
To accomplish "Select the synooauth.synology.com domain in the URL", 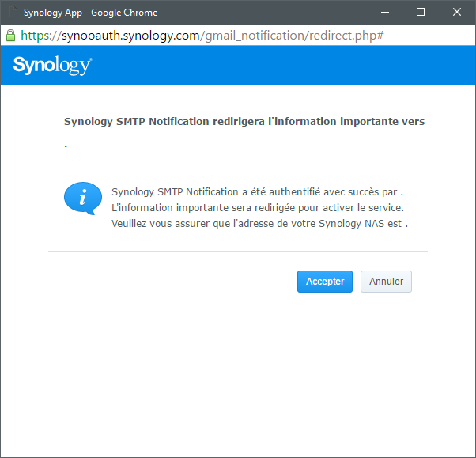I will [x=130, y=36].
